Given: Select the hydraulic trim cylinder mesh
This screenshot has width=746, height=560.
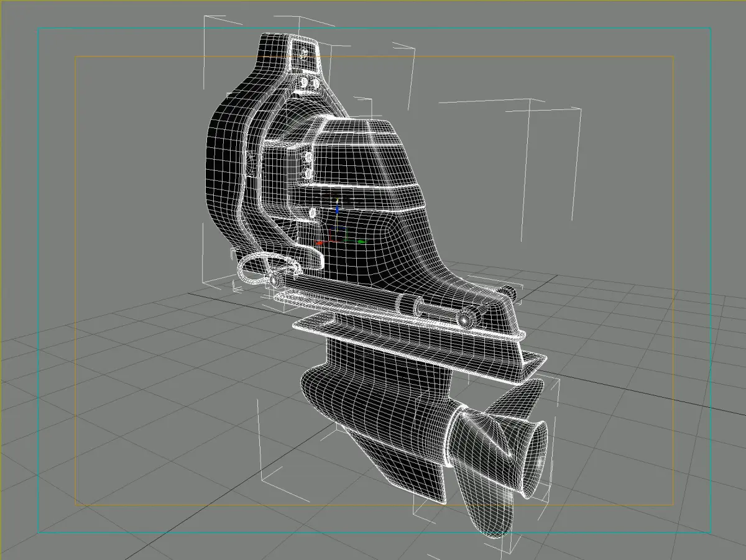Looking at the screenshot, I should [373, 300].
